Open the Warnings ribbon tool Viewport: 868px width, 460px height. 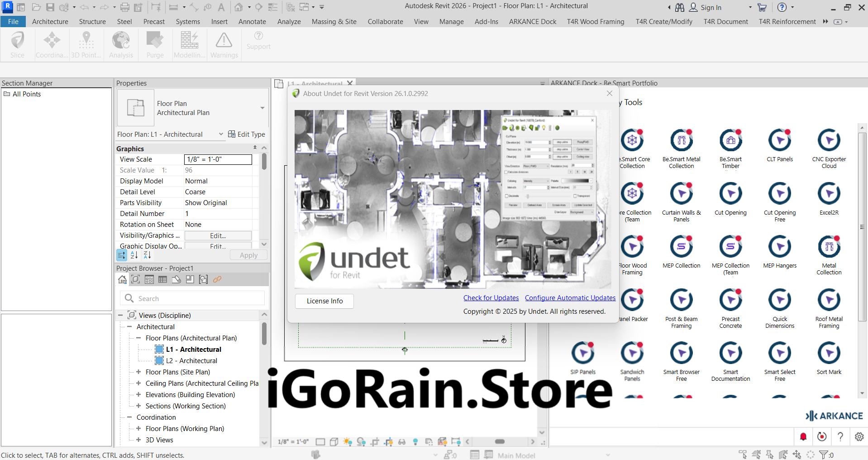224,45
